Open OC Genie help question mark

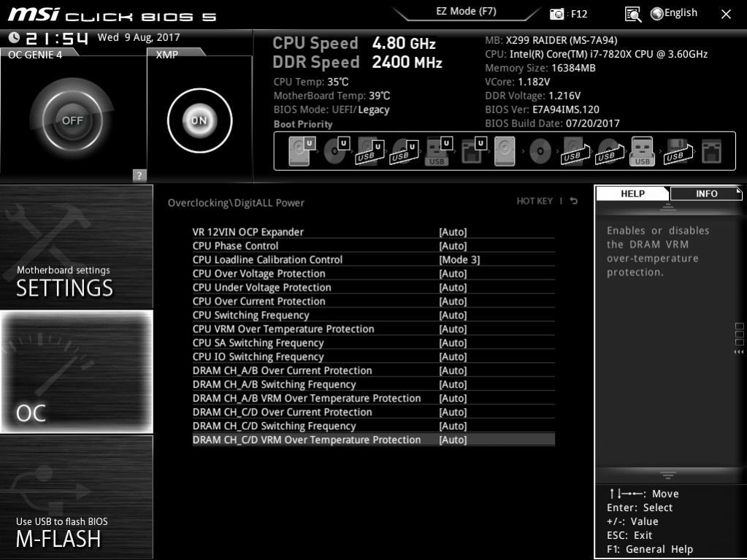(x=139, y=175)
